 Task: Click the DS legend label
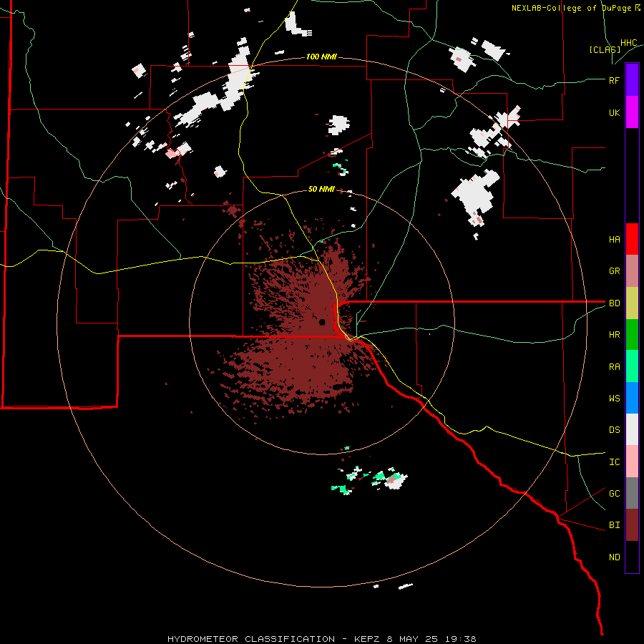click(x=614, y=430)
